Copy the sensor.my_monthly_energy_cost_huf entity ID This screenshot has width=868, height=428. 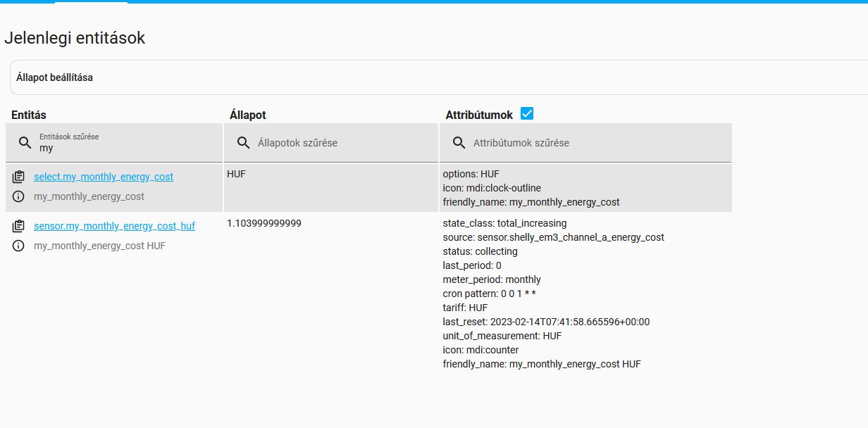(18, 226)
